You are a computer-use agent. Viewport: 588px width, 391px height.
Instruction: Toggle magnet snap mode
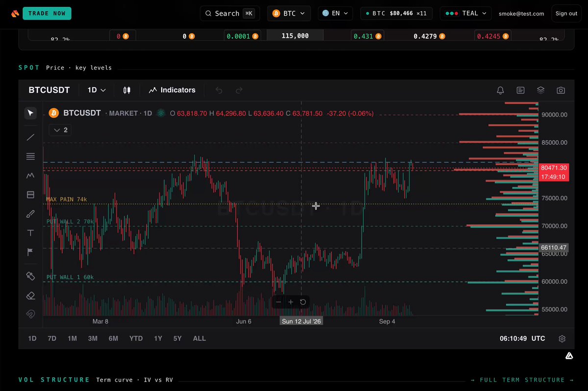point(30,314)
